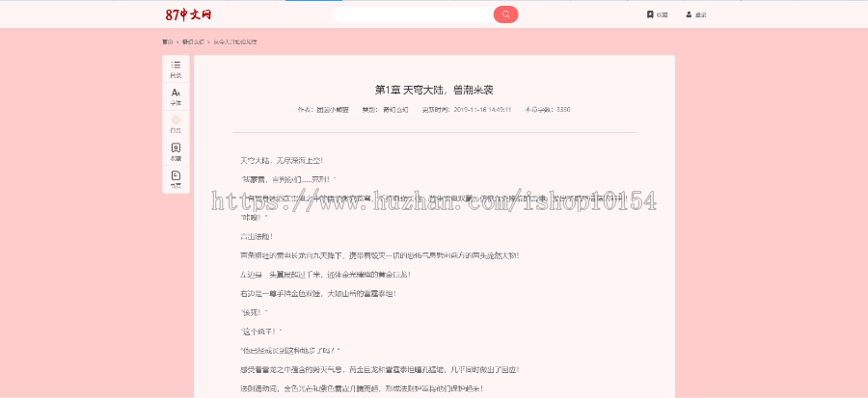Screen dimensions: 868x398
Task: Click the line 天穹大陆，无尽深海上空！
Action: [x=282, y=161]
